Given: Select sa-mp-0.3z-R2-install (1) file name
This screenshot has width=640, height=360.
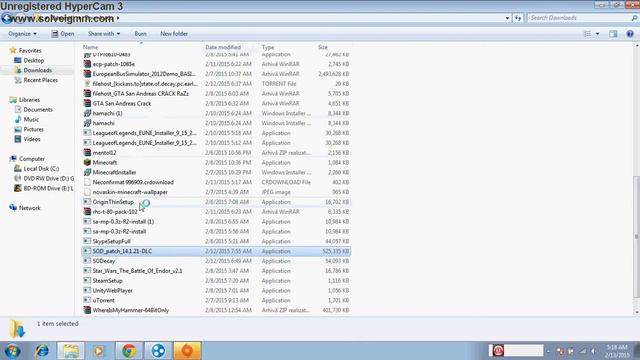Looking at the screenshot, I should [x=123, y=222].
